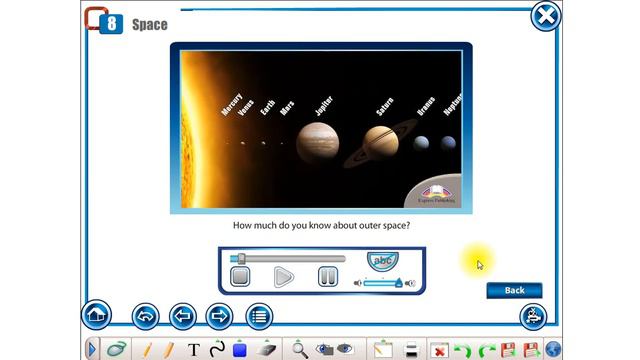This screenshot has height=360, width=640.
Task: Open the contents list menu
Action: pos(259,316)
